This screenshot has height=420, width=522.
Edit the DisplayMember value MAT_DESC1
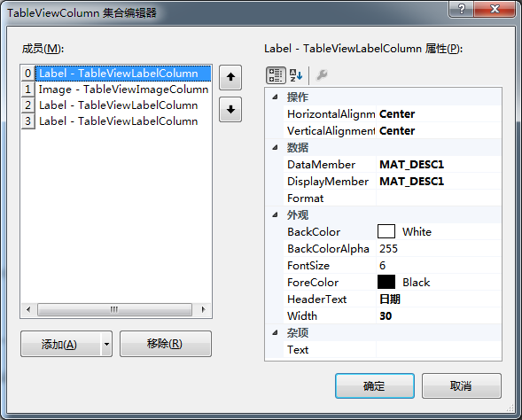pyautogui.click(x=439, y=182)
